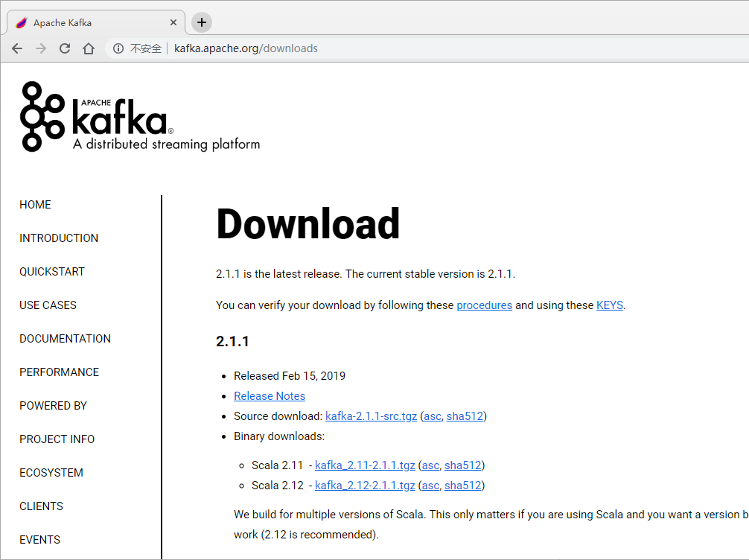749x560 pixels.
Task: Open the ECOSYSTEM page
Action: tap(51, 472)
